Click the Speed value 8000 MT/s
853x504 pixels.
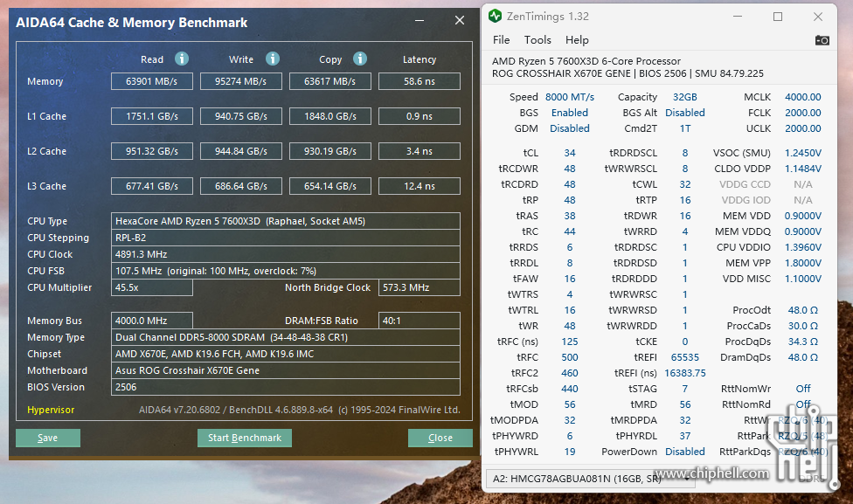pos(570,97)
